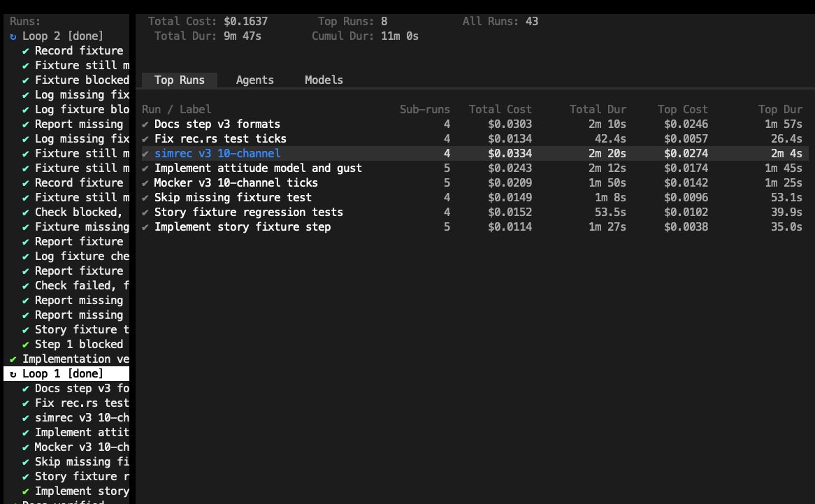This screenshot has width=815, height=504.
Task: Click the checkmark before Implement attitude model and gust
Action: tap(145, 168)
